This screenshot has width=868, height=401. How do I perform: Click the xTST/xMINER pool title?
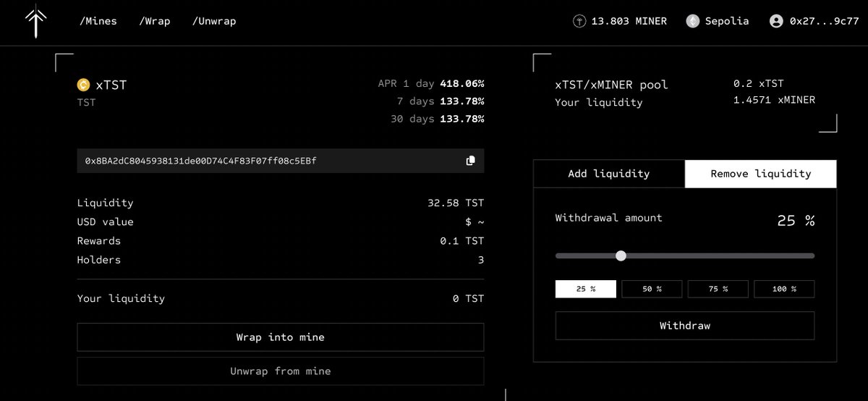612,85
